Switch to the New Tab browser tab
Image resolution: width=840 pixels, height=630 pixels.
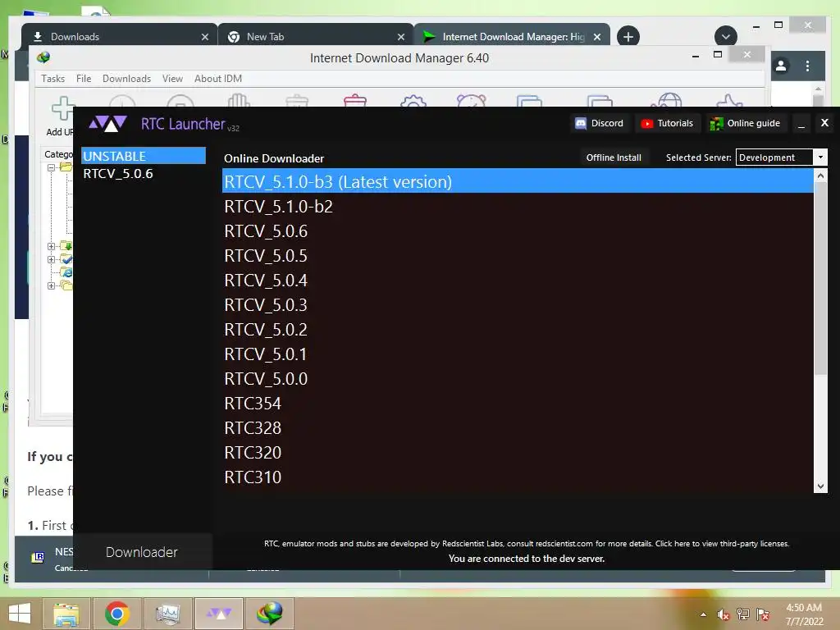point(316,36)
